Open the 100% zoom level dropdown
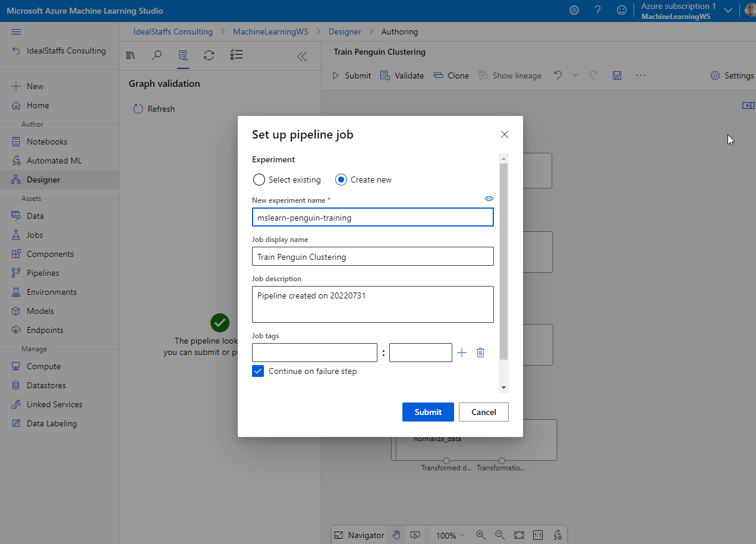 [451, 535]
